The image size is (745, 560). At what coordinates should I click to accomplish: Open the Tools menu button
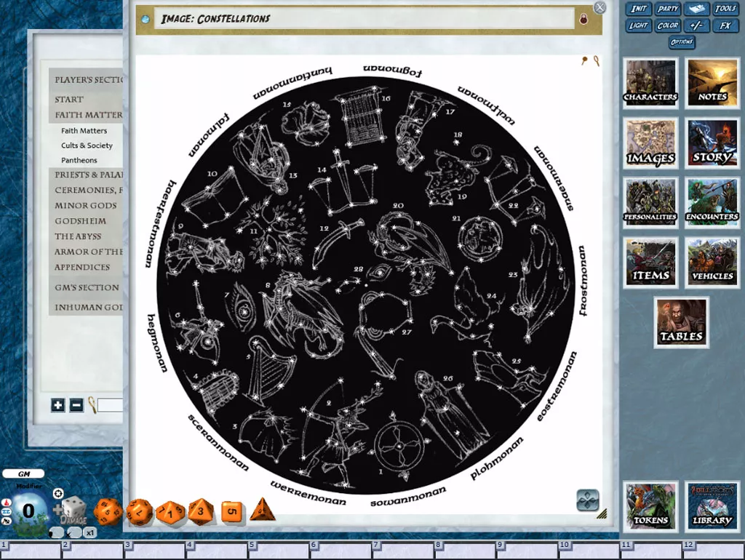[x=725, y=9]
